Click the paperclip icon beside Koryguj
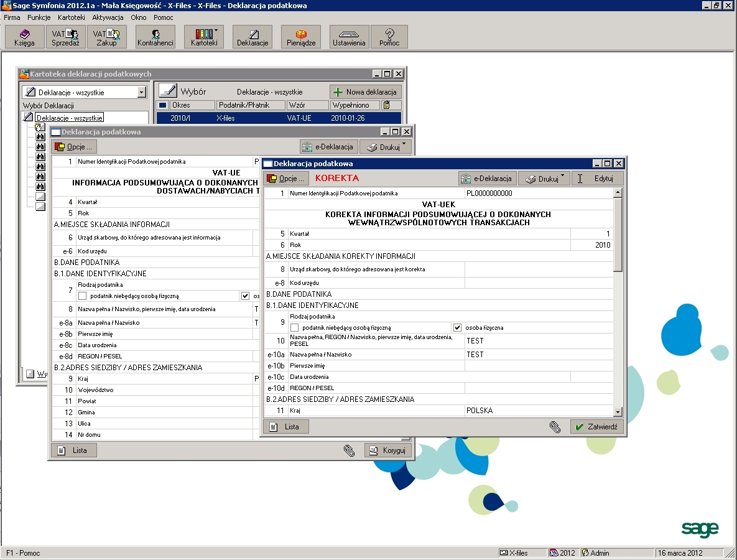The image size is (737, 560). (x=349, y=450)
